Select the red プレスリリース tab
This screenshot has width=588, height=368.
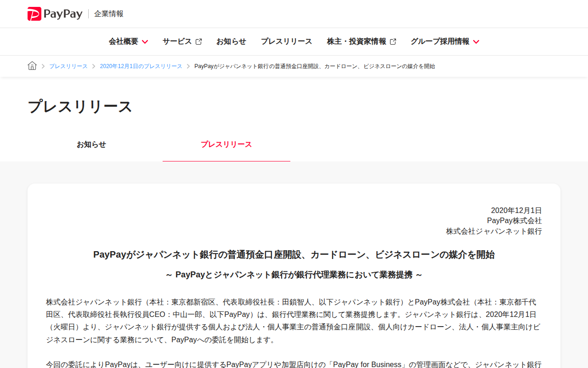(x=226, y=144)
